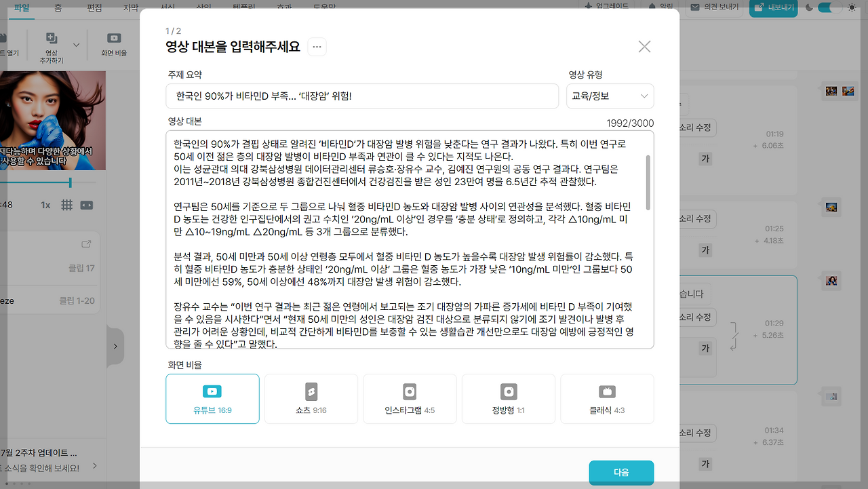Click the 내보내기 export button

coord(773,8)
